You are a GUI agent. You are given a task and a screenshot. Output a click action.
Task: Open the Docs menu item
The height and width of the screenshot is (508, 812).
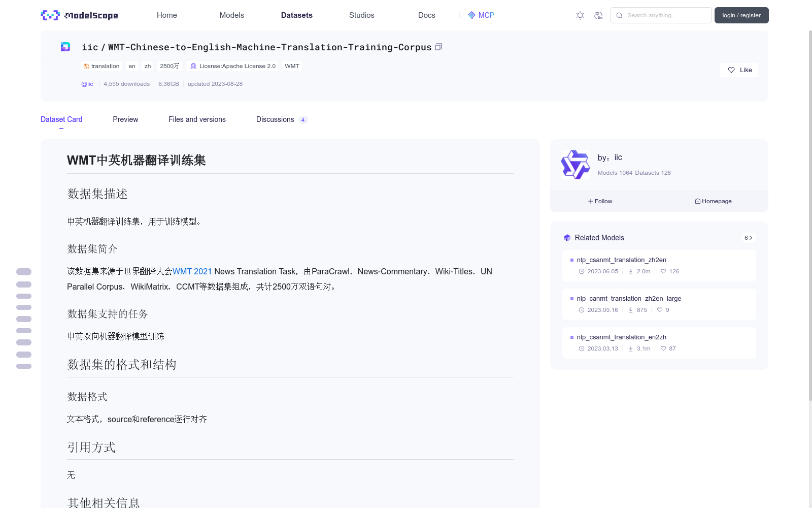pyautogui.click(x=427, y=15)
